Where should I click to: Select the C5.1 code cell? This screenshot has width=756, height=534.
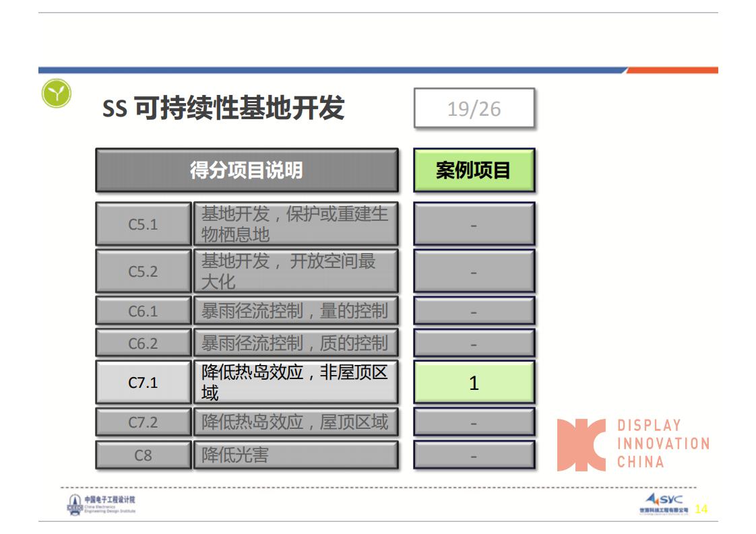click(x=144, y=224)
